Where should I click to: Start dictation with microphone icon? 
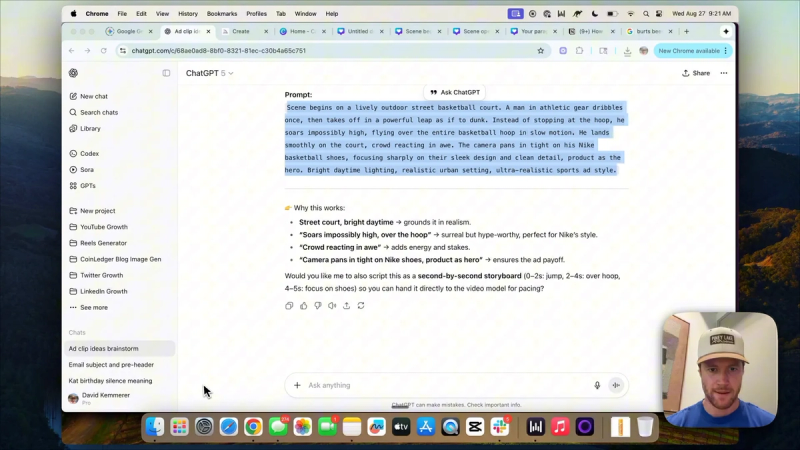coord(597,385)
